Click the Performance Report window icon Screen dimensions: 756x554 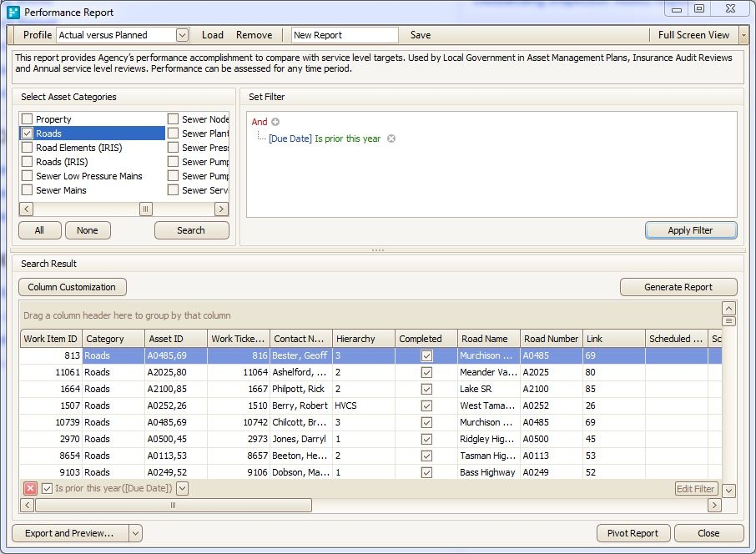[x=13, y=13]
